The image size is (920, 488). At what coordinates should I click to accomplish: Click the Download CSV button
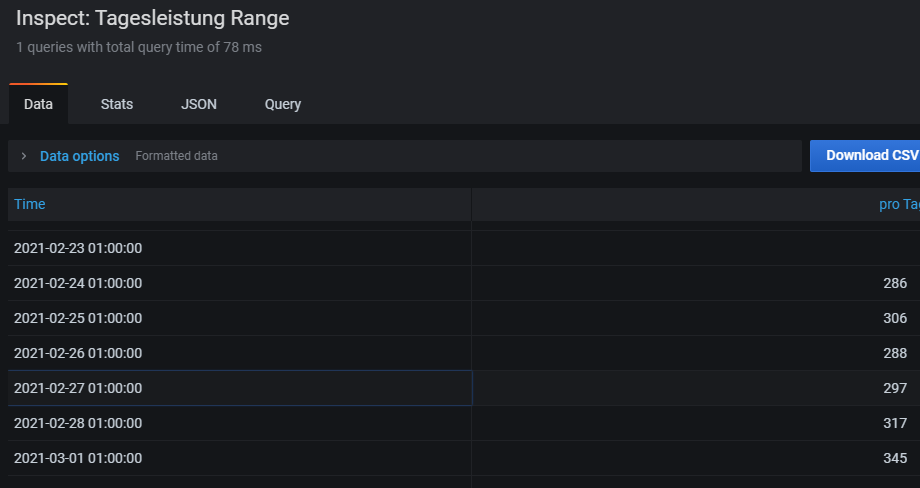pos(866,156)
